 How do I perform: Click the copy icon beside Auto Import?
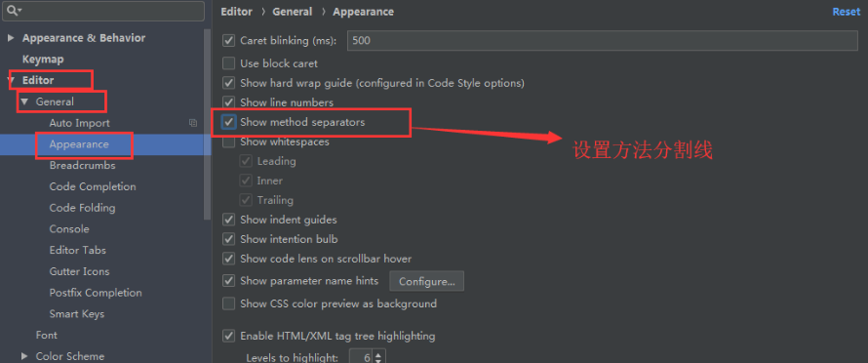point(193,123)
